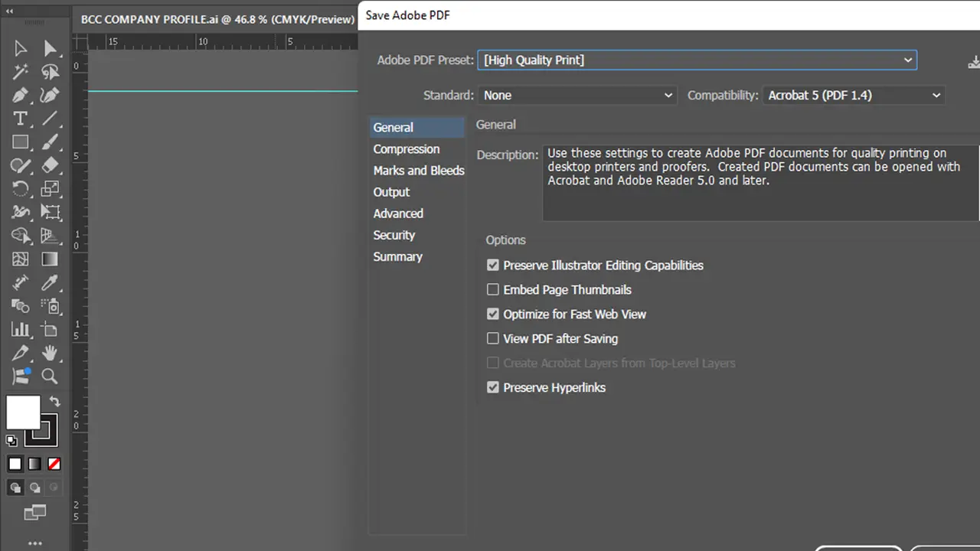Pick the Rotate tool
The image size is (980, 551).
coord(21,189)
